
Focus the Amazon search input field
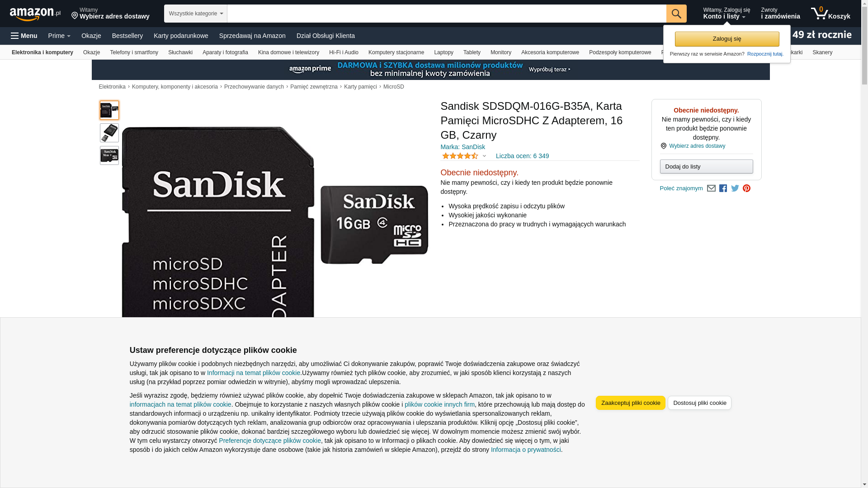pyautogui.click(x=447, y=14)
